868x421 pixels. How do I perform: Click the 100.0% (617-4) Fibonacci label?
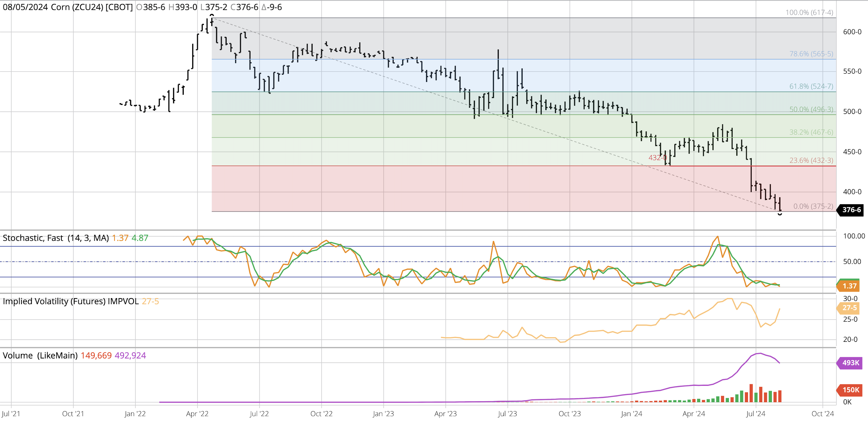809,12
